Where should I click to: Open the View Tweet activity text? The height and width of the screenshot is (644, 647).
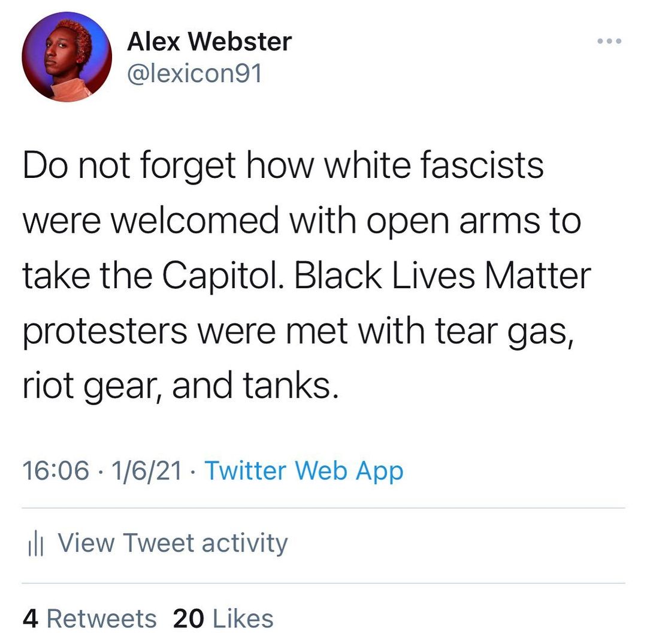173,543
